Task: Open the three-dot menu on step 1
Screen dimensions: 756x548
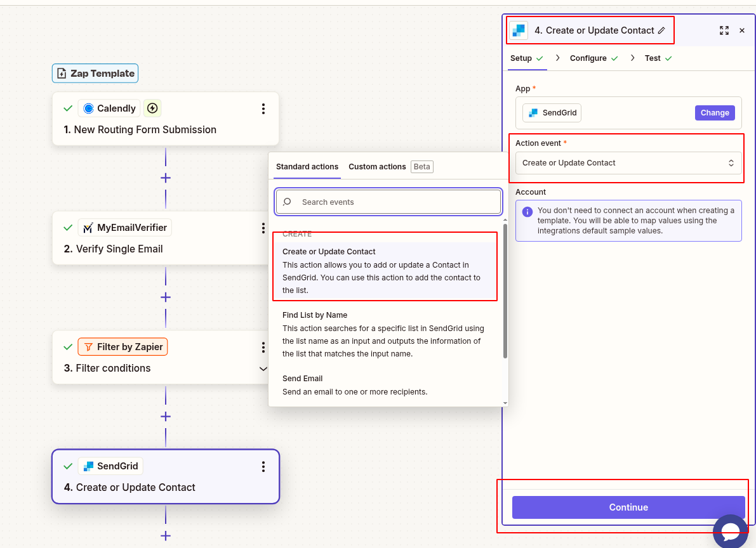Action: 263,108
